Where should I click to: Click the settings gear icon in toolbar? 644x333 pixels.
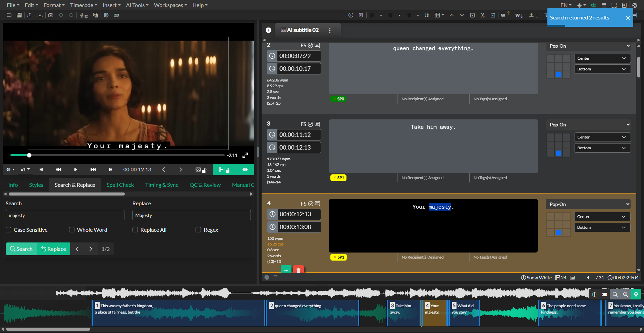[x=106, y=15]
